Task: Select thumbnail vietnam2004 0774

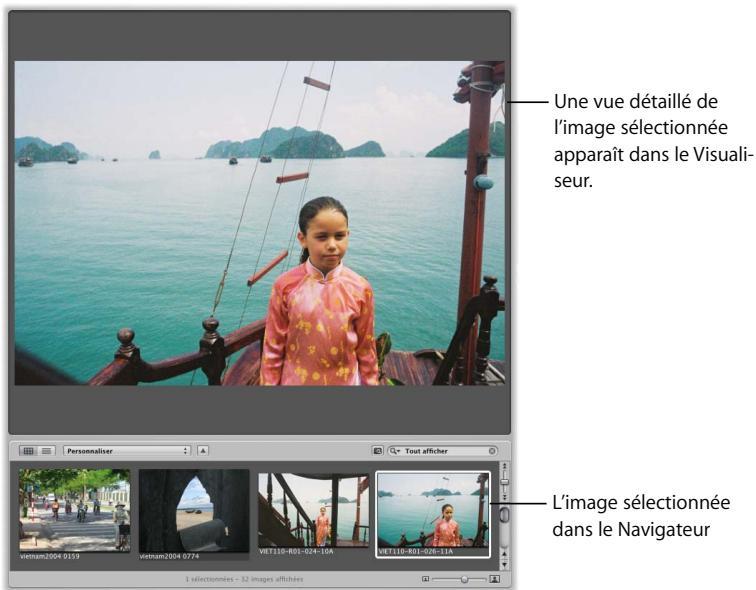Action: point(194,511)
